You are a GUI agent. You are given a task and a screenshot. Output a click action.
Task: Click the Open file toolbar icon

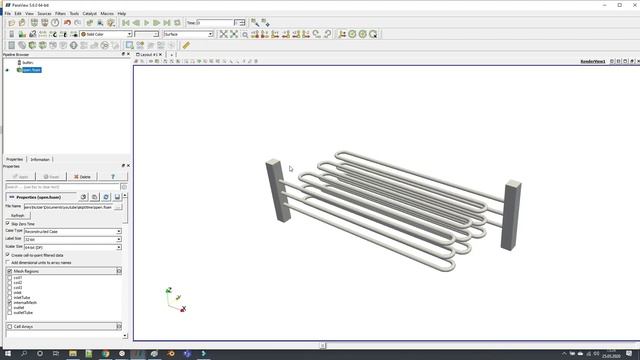(x=11, y=23)
